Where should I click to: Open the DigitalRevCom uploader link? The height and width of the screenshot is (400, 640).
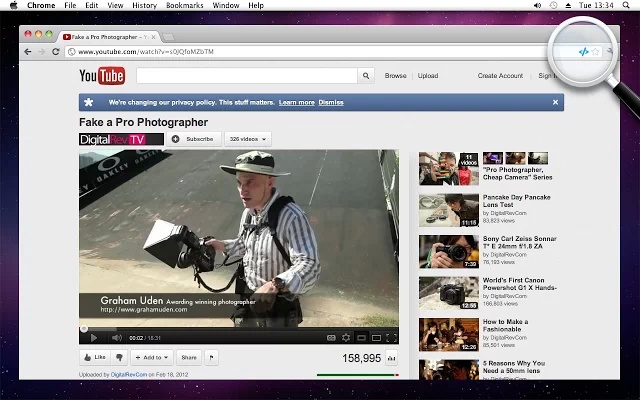coord(129,375)
